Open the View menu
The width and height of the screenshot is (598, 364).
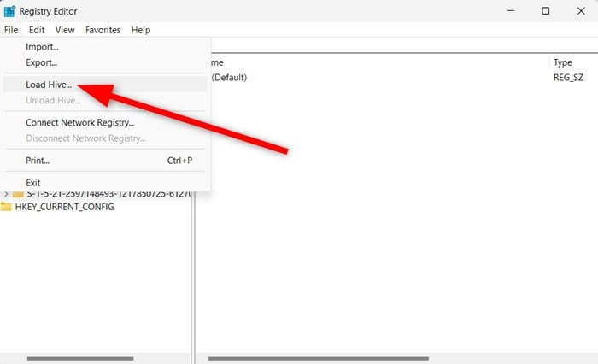pyautogui.click(x=65, y=30)
